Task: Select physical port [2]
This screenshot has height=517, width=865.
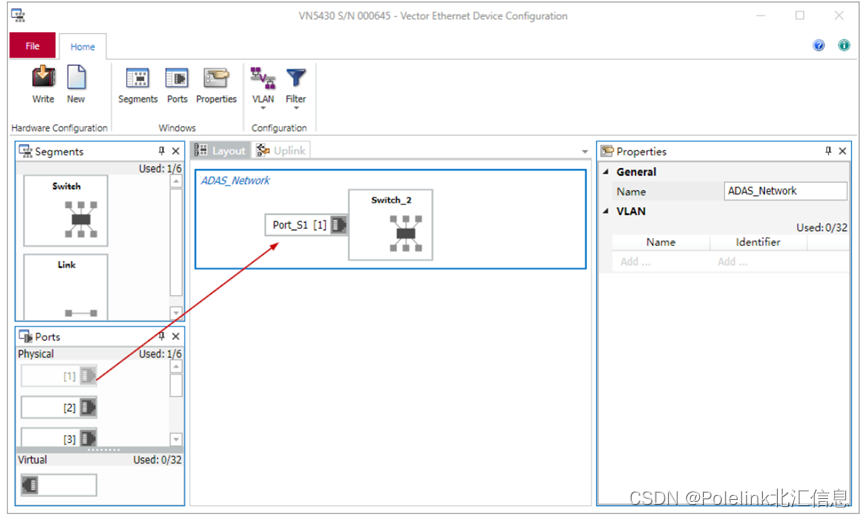Action: point(59,408)
